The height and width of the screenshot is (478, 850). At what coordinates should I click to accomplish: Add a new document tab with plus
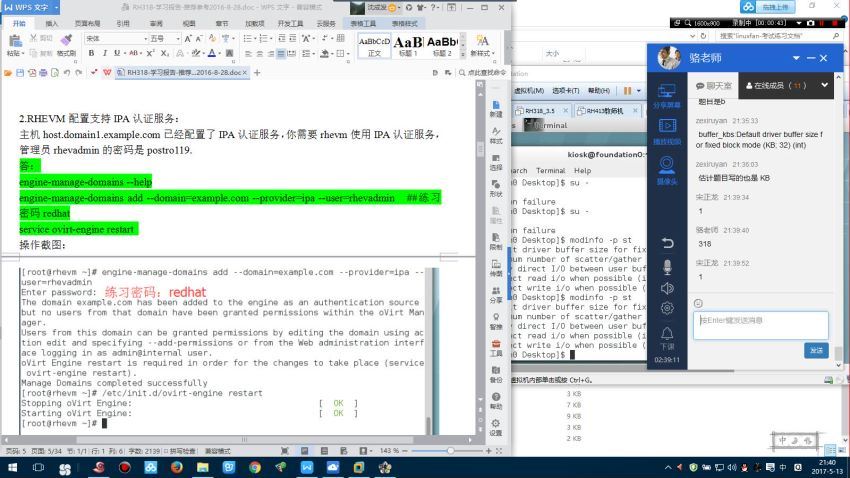257,73
